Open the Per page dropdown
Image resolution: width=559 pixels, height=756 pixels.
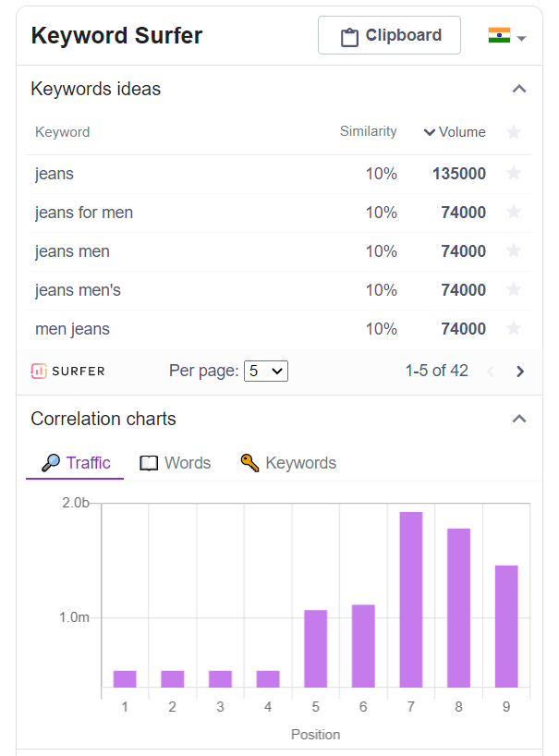point(266,371)
